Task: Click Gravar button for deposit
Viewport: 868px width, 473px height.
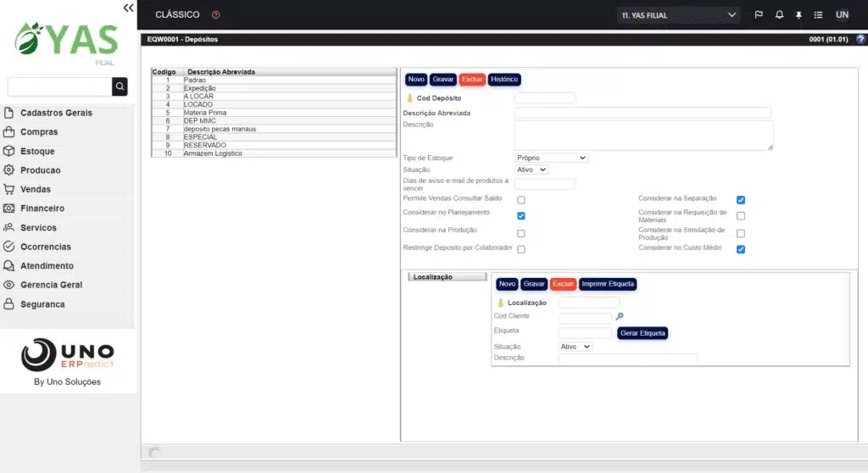Action: point(442,80)
